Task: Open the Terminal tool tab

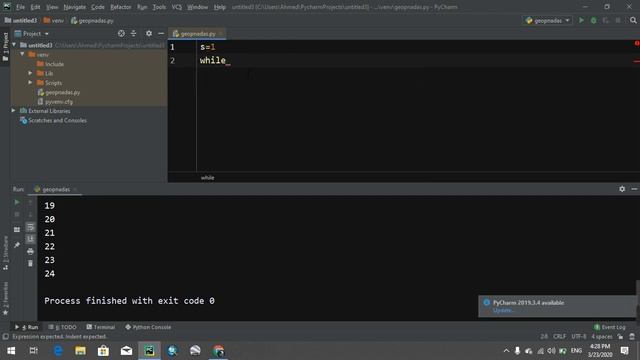Action: tap(101, 327)
